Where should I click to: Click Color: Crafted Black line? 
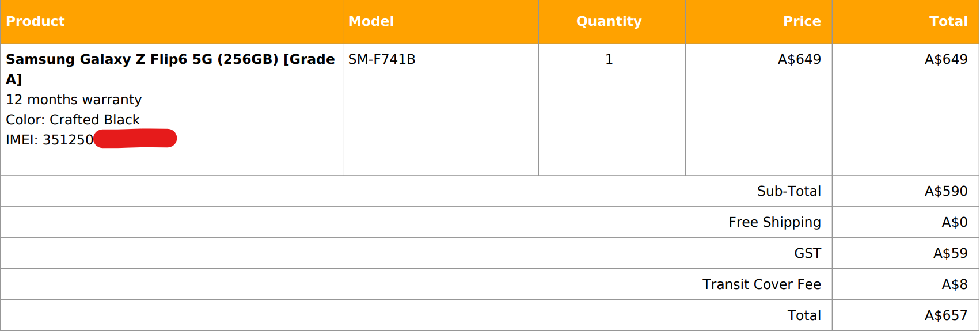click(73, 120)
